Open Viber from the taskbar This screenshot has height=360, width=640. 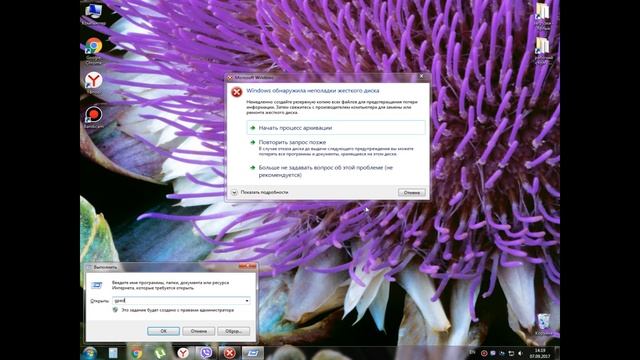(x=207, y=353)
